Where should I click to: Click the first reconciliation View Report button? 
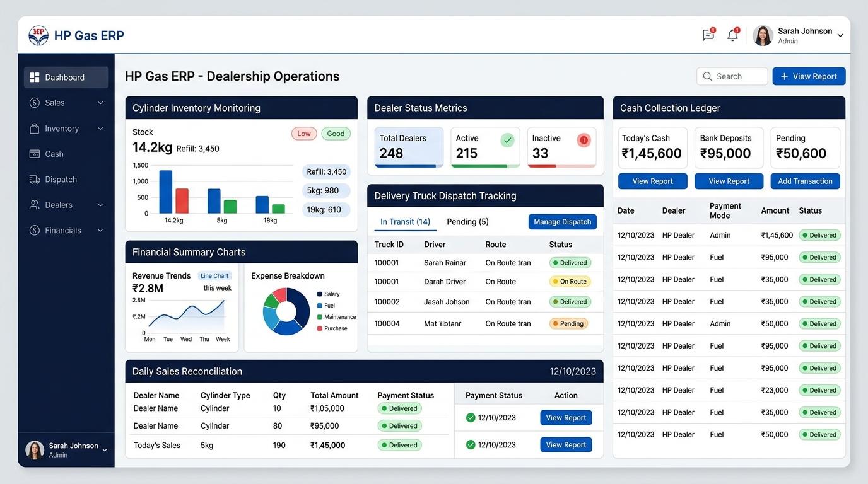coord(566,418)
